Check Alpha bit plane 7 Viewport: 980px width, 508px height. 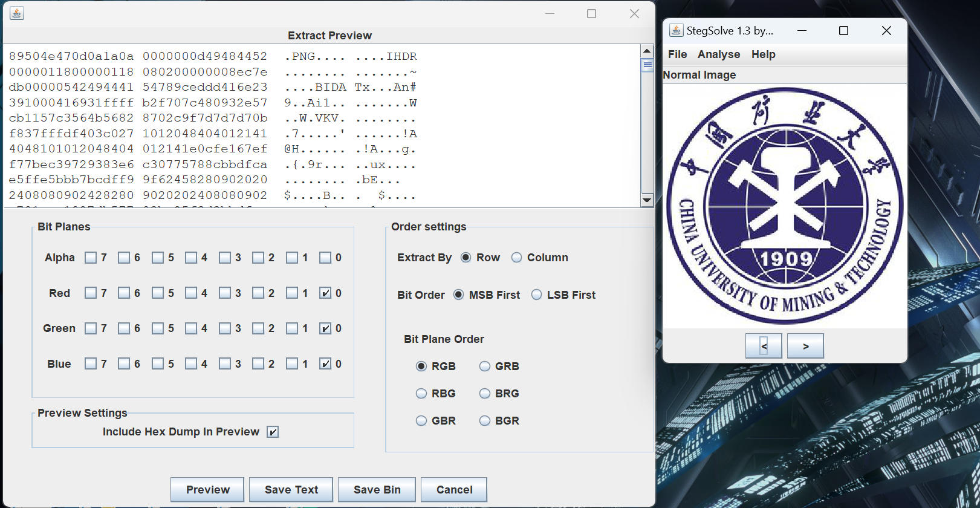tap(91, 258)
